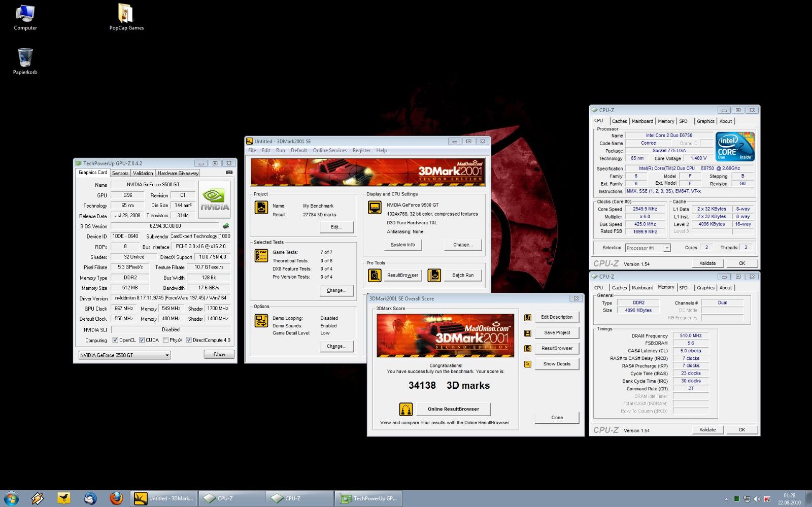Viewport: 812px width, 507px height.
Task: Click OK in the lower CPU-Z window
Action: click(x=741, y=430)
